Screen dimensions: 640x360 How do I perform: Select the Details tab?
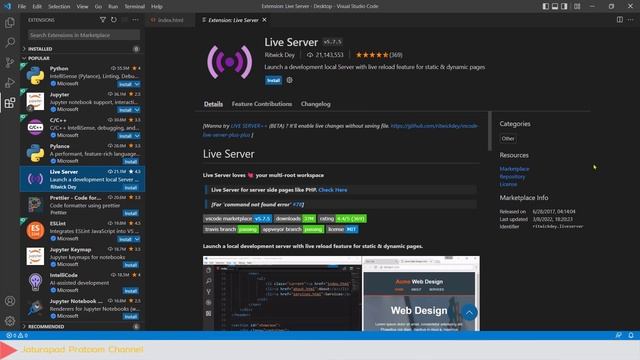(x=213, y=104)
